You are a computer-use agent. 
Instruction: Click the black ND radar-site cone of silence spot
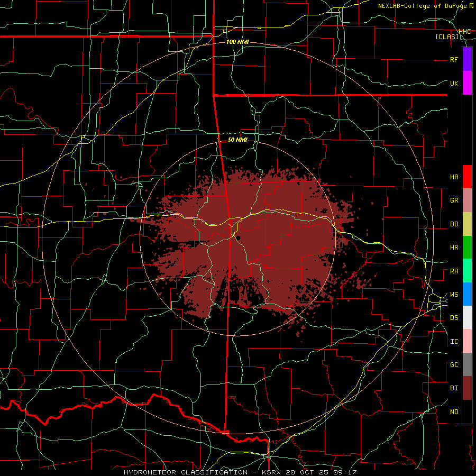[238, 238]
